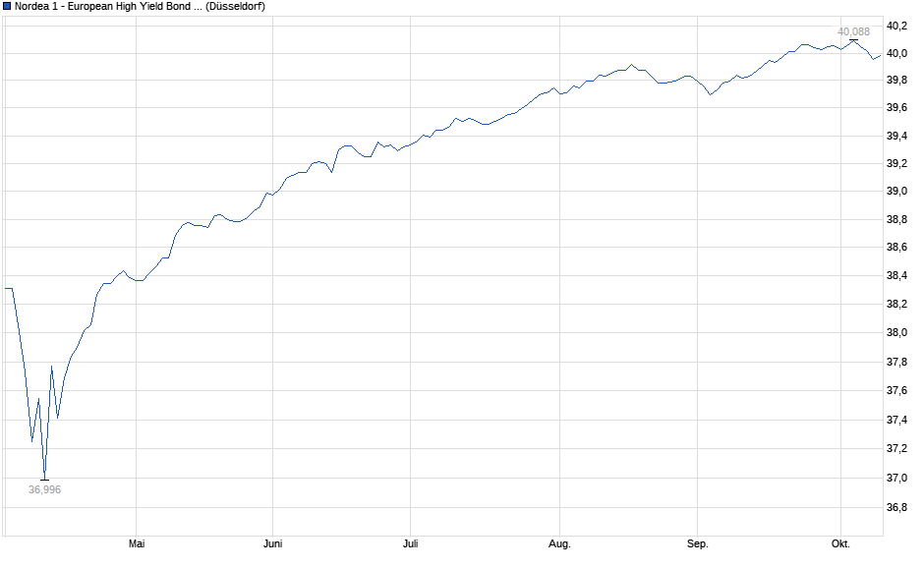Click the Juli month label on the axis
924x569 pixels.
tap(411, 543)
